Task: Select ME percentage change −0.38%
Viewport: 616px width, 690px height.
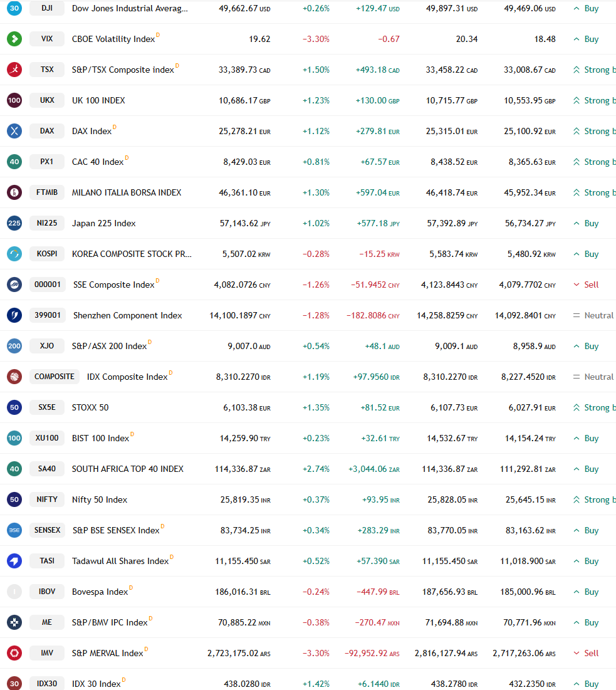Action: tap(316, 623)
